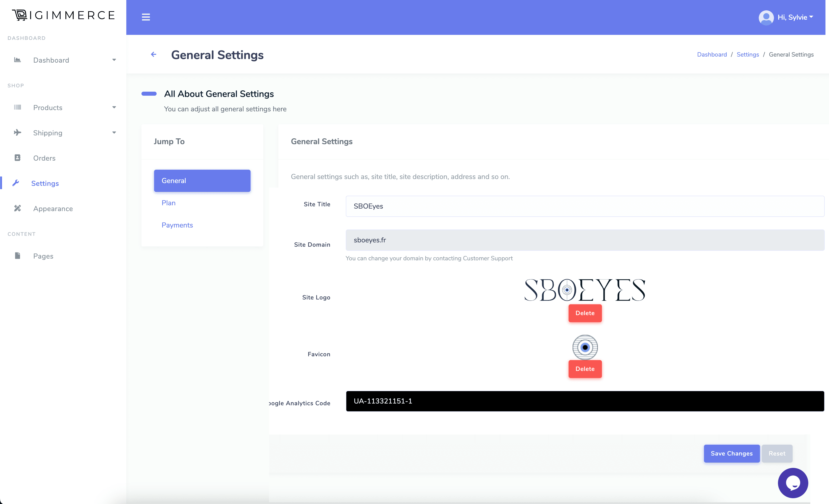
Task: Click the Orders icon in sidebar
Action: click(17, 158)
